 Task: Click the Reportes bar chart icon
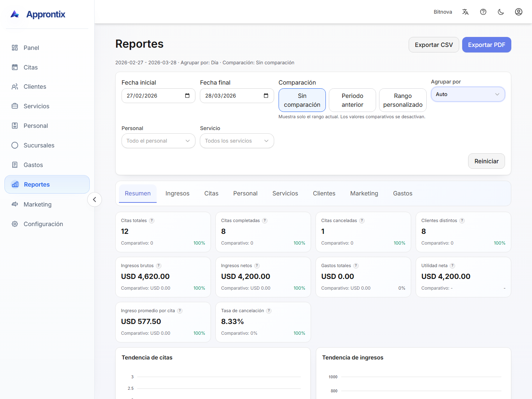coord(15,184)
